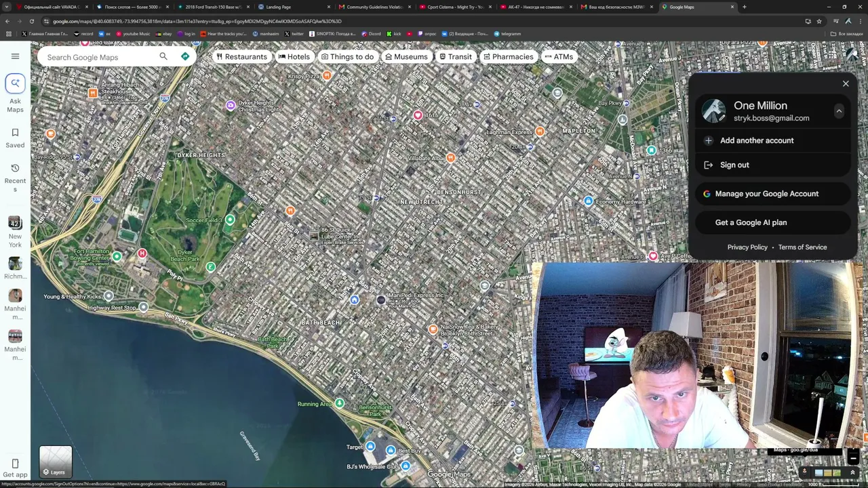Click the browser back arrow
This screenshot has height=488, width=868.
click(x=7, y=21)
